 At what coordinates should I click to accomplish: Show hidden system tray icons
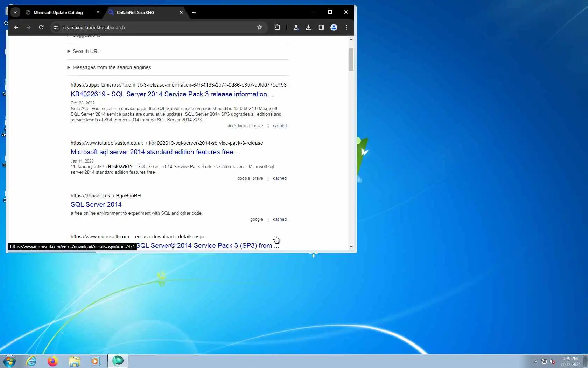[535, 361]
